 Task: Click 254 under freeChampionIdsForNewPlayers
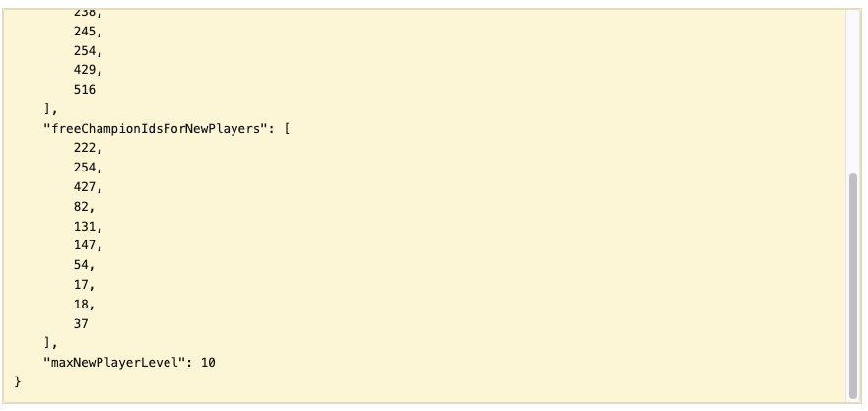tap(86, 168)
